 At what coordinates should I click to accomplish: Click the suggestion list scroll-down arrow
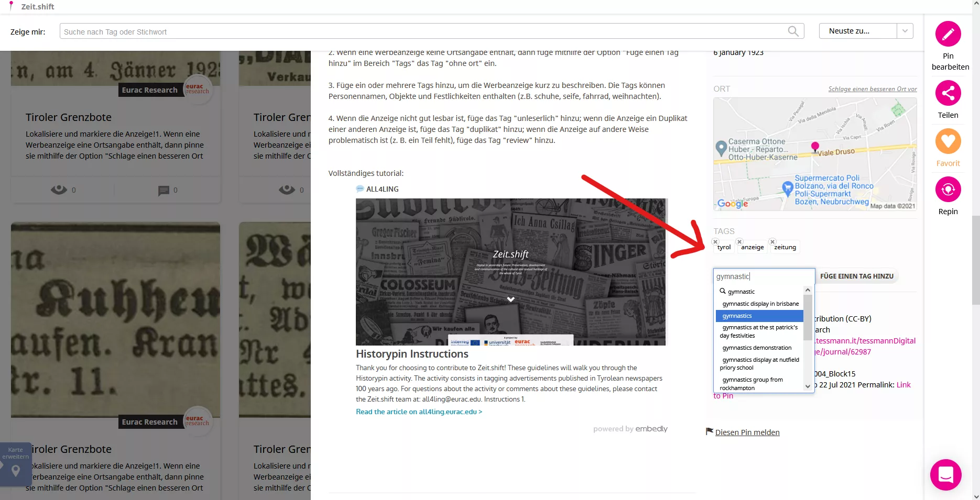808,386
